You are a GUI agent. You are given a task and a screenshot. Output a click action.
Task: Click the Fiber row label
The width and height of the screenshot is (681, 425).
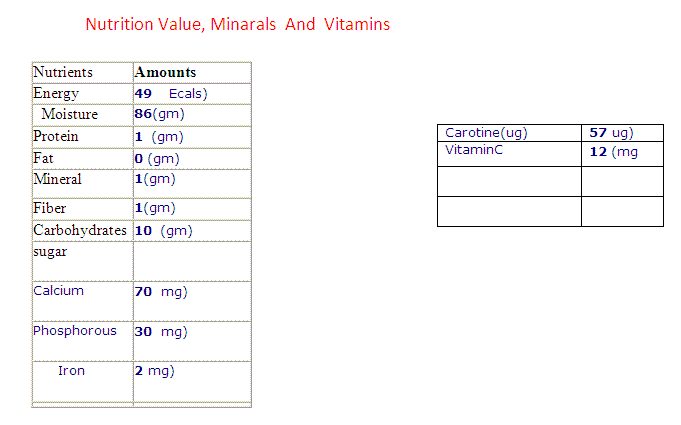pos(50,208)
